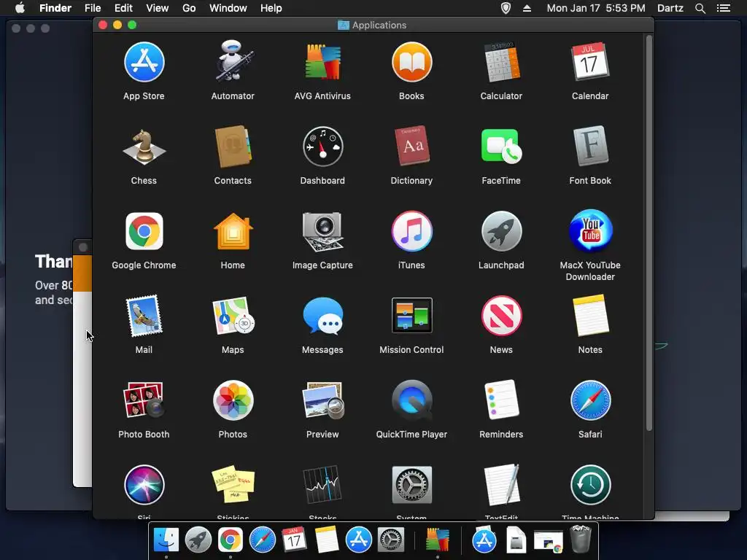Open the Trash in the Dock
The image size is (747, 560).
tap(581, 539)
